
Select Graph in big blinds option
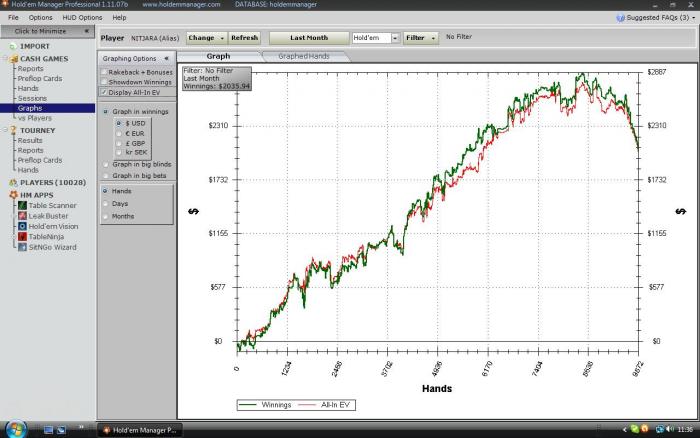106,164
